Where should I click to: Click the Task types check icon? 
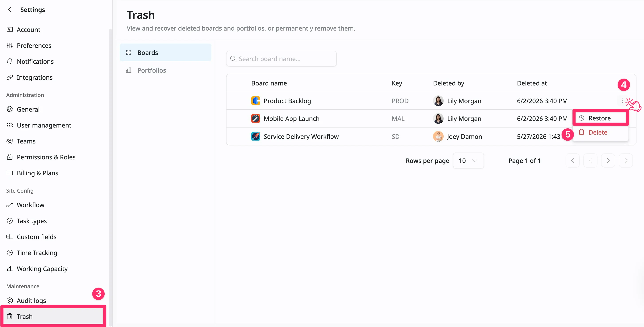tap(10, 221)
